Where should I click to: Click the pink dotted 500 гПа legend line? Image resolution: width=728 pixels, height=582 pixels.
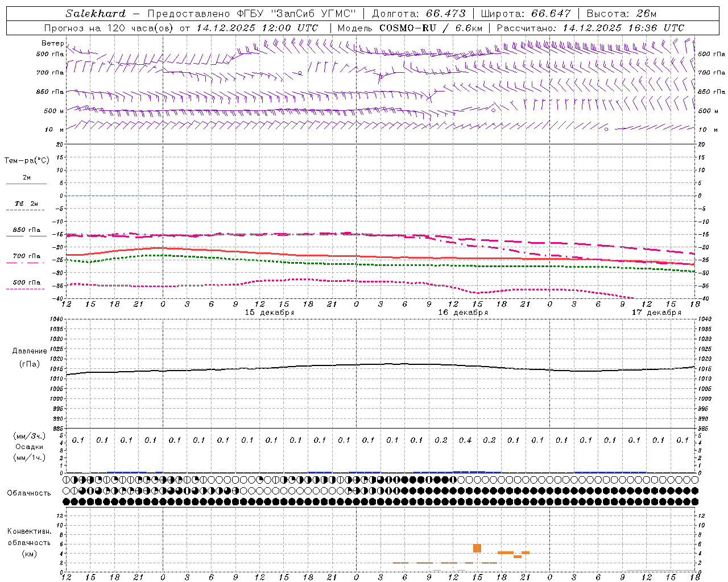pos(25,289)
